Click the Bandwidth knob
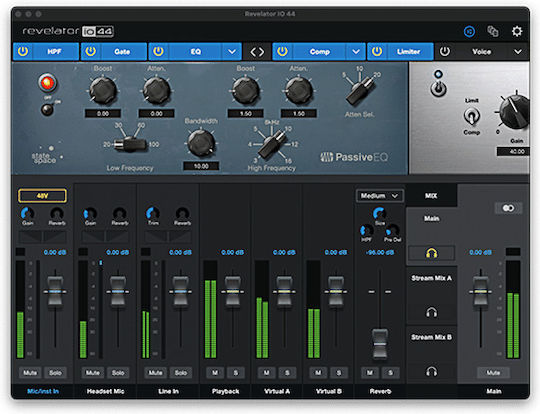The image size is (540, 414). coord(201,143)
